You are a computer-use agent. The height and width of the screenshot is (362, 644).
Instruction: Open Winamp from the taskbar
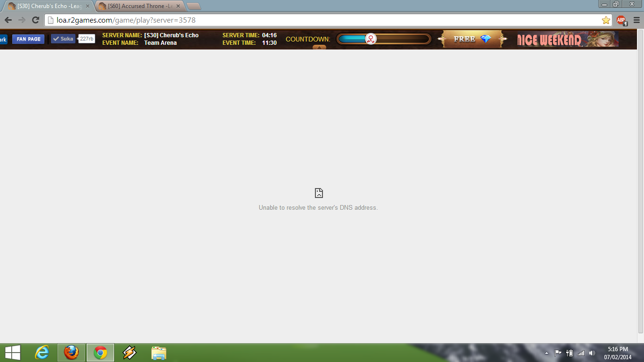(x=129, y=353)
